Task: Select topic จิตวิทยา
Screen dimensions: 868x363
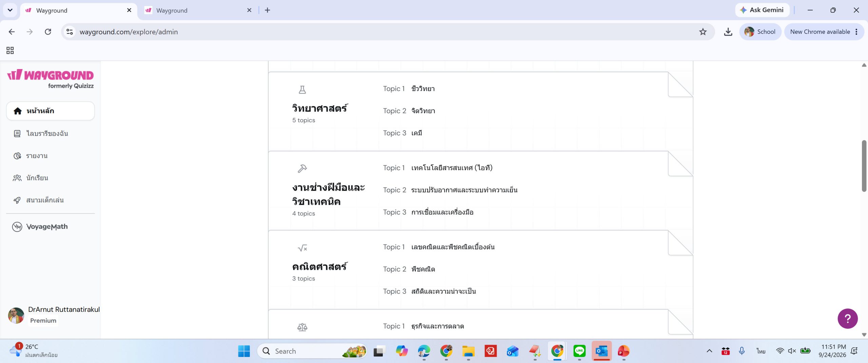Action: click(x=423, y=111)
